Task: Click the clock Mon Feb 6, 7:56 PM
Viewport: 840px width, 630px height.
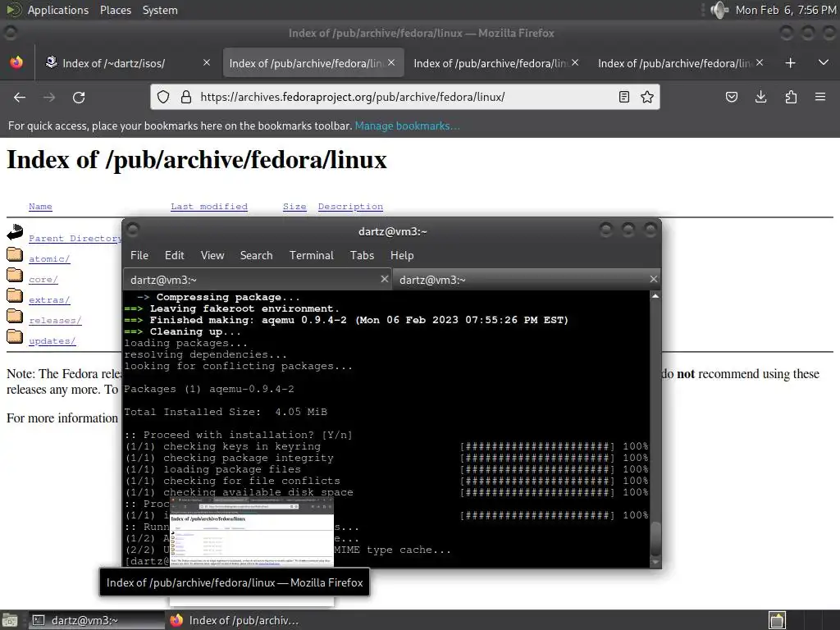Action: pos(785,10)
